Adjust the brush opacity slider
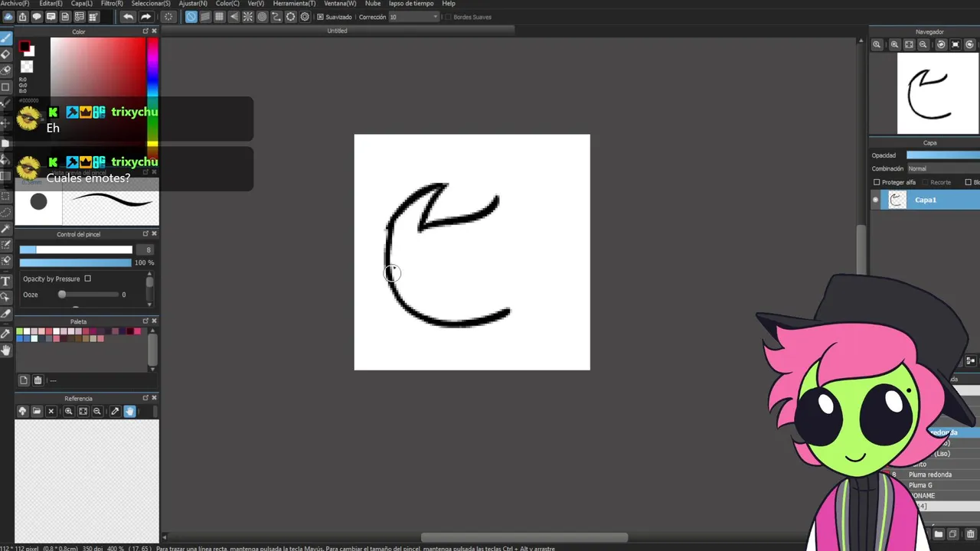 pos(76,262)
